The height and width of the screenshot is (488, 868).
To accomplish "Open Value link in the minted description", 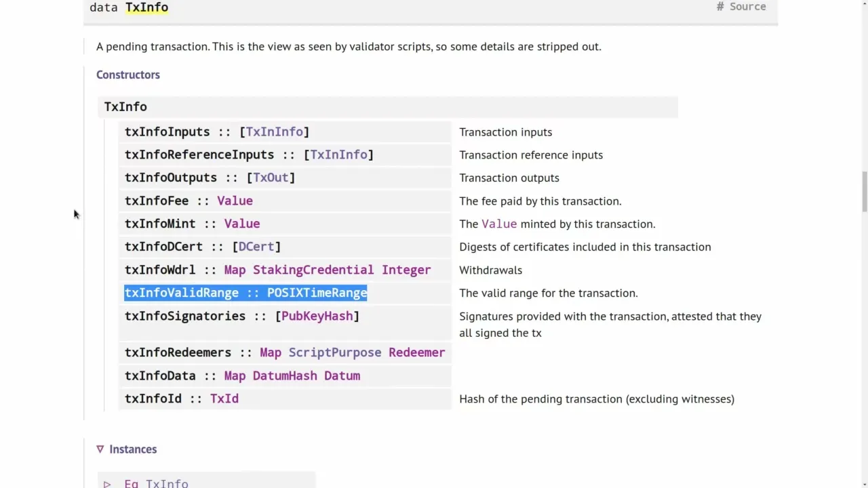I will 498,224.
